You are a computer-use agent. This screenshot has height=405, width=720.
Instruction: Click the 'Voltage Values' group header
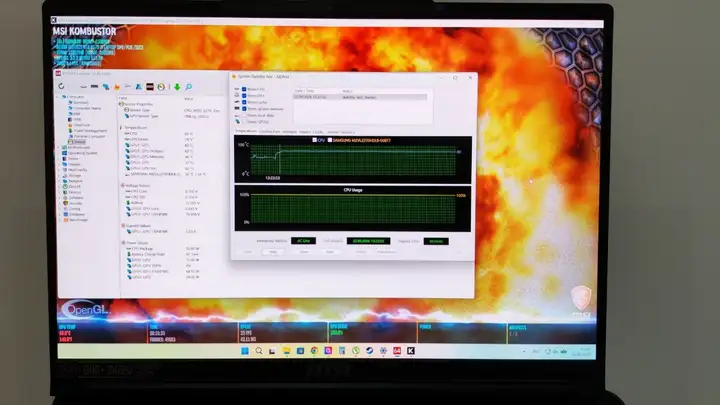coord(138,186)
